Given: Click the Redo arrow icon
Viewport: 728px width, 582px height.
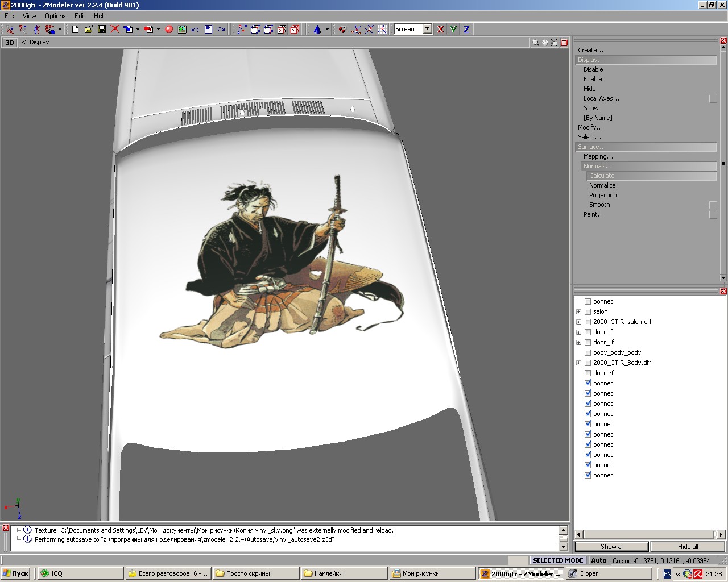Looking at the screenshot, I should pyautogui.click(x=221, y=29).
